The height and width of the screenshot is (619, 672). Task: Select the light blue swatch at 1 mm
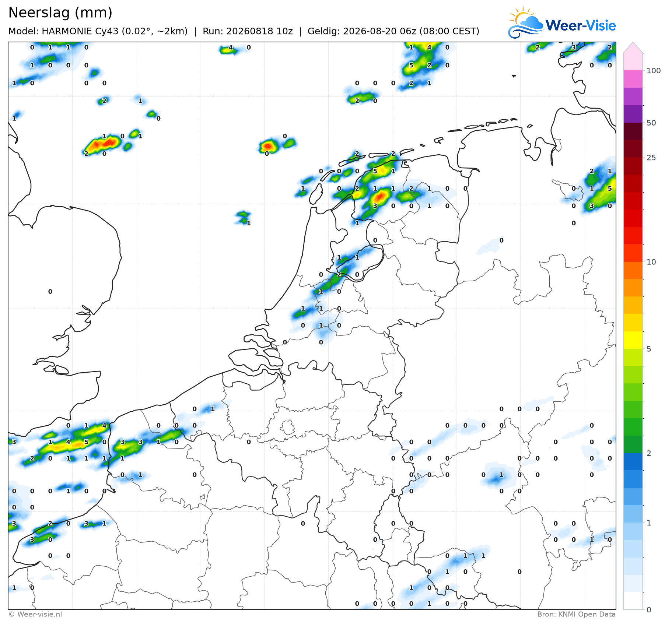coord(633,531)
